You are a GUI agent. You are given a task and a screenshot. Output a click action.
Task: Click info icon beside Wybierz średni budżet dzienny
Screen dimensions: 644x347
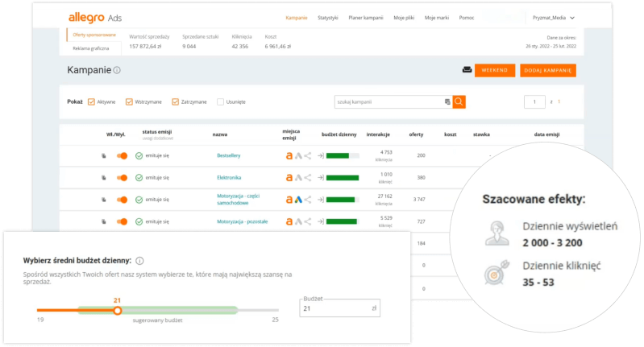(139, 261)
